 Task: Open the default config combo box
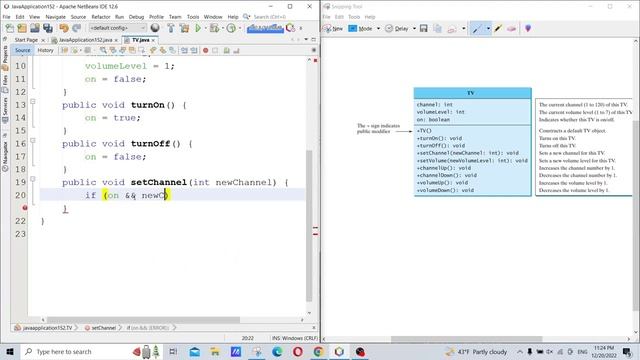(118, 28)
